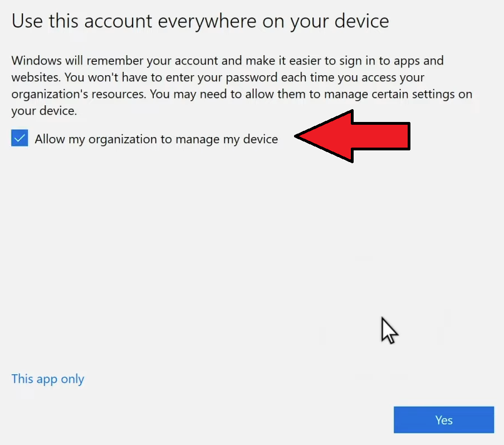Disable allowing your organization to manage this device

coord(19,138)
